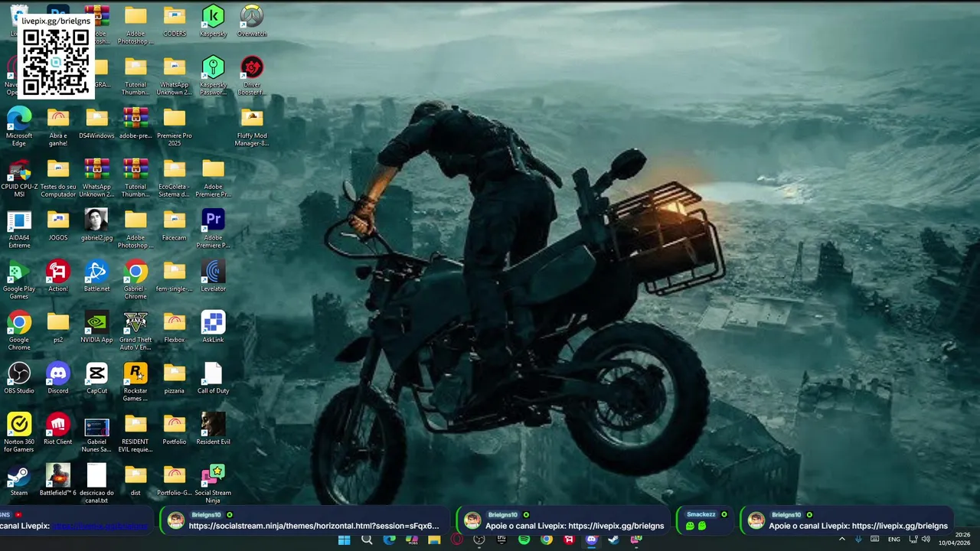Launch the Resident Evil shortcut
This screenshot has height=551, width=980.
(213, 429)
